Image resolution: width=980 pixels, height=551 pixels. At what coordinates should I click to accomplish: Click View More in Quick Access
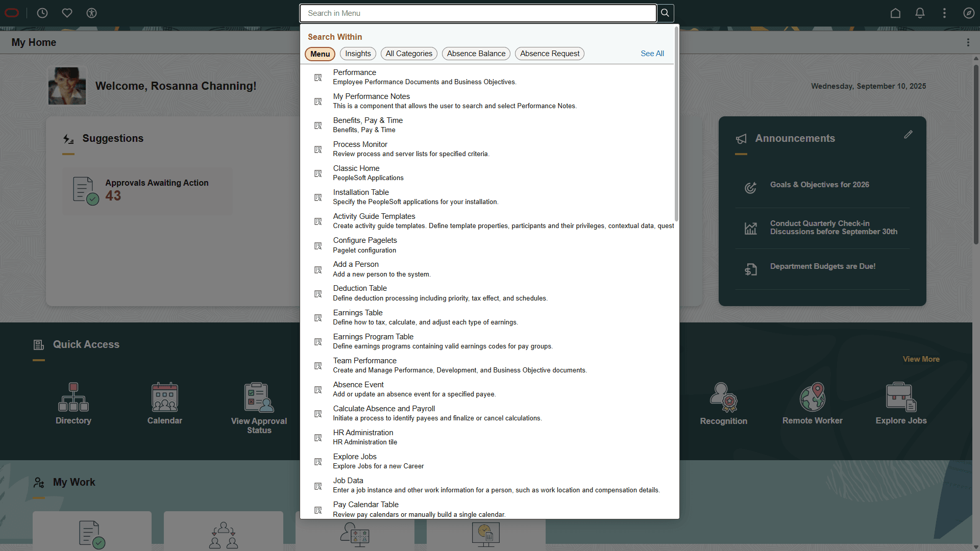(x=921, y=359)
